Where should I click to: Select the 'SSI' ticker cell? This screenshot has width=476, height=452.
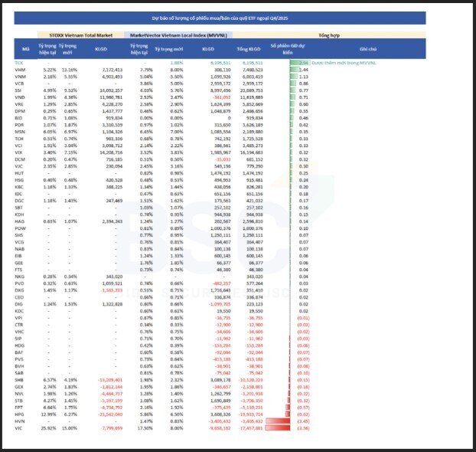tap(18, 90)
